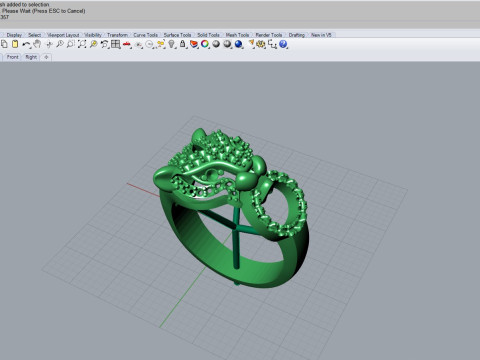480x360 pixels.
Task: Select the Rotate View tool
Action: pos(49,44)
